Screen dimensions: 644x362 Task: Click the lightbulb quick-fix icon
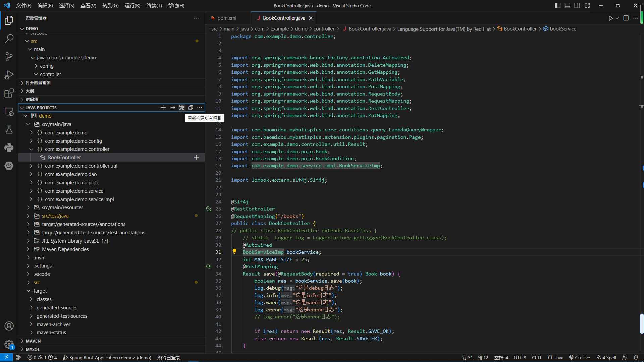pyautogui.click(x=234, y=251)
